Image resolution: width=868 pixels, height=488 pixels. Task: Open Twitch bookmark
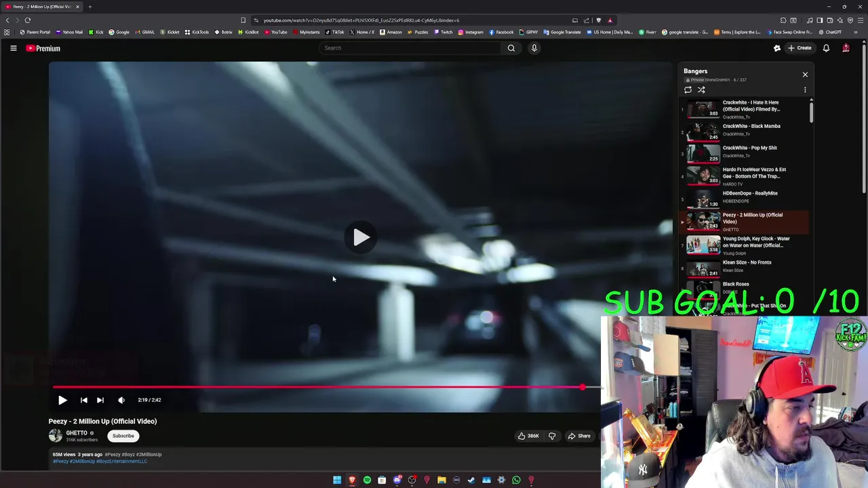(443, 32)
